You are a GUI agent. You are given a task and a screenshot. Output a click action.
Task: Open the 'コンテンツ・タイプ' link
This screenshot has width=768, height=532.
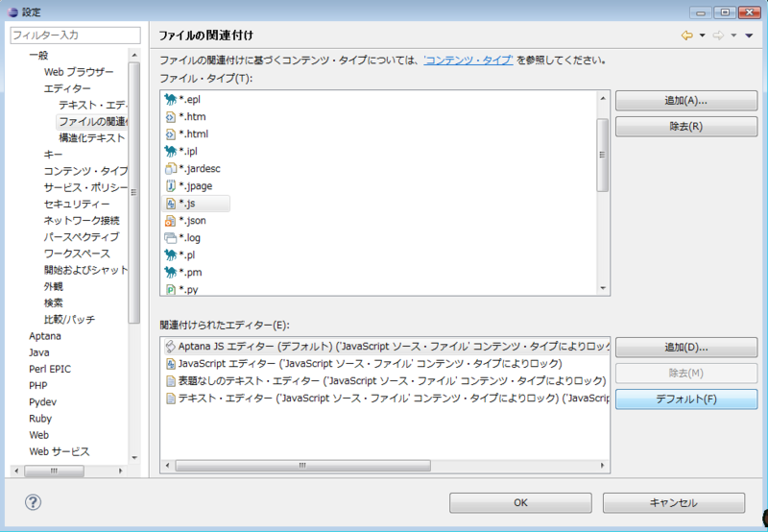point(468,60)
